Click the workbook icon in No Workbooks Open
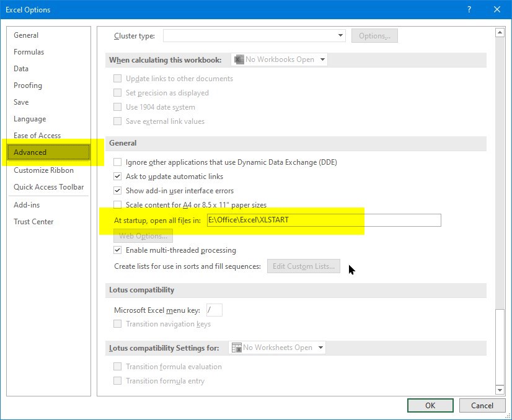 pos(239,59)
